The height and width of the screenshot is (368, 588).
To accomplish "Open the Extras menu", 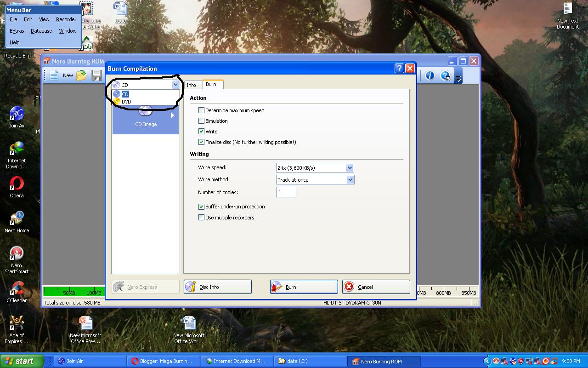I will click(17, 31).
